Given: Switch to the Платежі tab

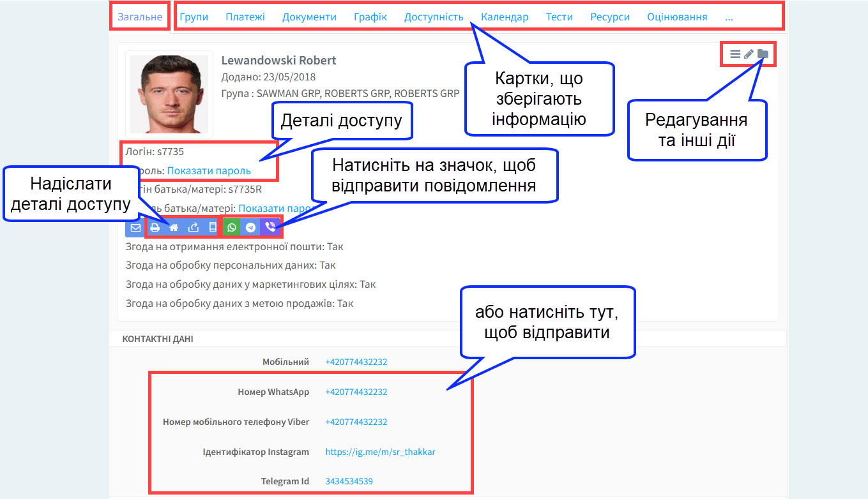Looking at the screenshot, I should [x=245, y=17].
